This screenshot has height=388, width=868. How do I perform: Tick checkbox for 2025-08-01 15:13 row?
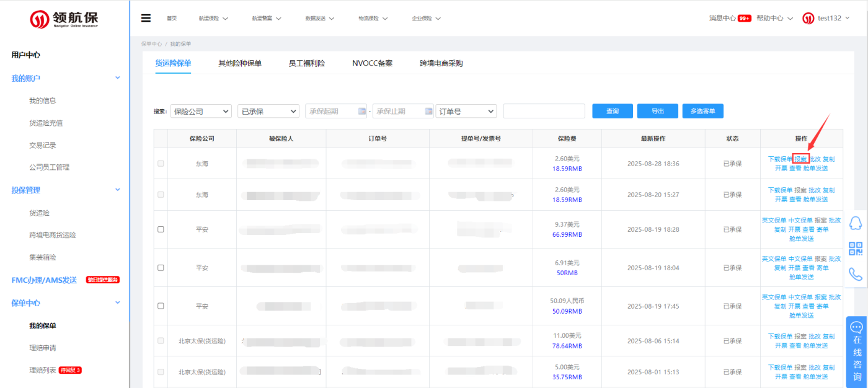click(161, 372)
